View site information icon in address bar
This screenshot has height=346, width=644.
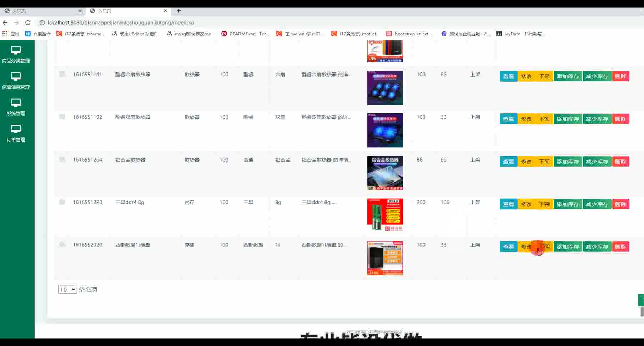tap(42, 22)
